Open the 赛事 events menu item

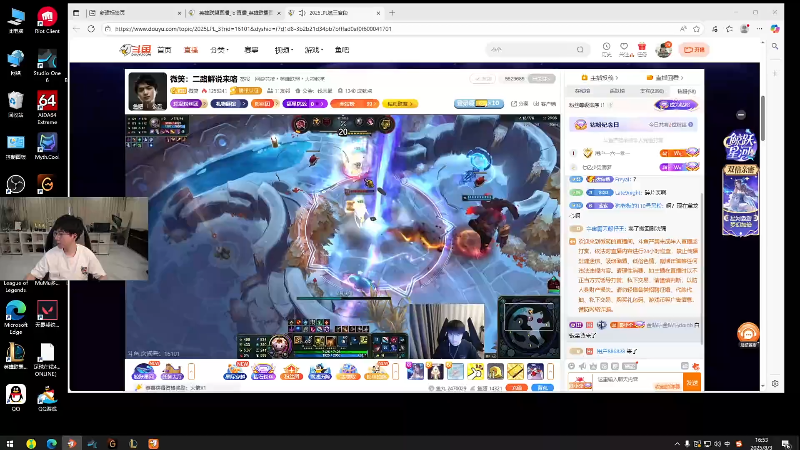point(251,50)
